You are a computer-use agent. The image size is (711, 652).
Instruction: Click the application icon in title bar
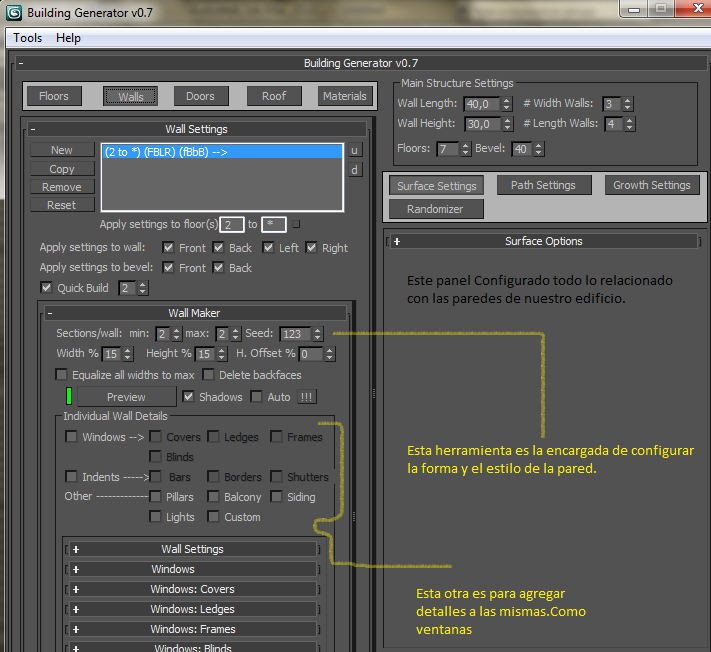[13, 12]
